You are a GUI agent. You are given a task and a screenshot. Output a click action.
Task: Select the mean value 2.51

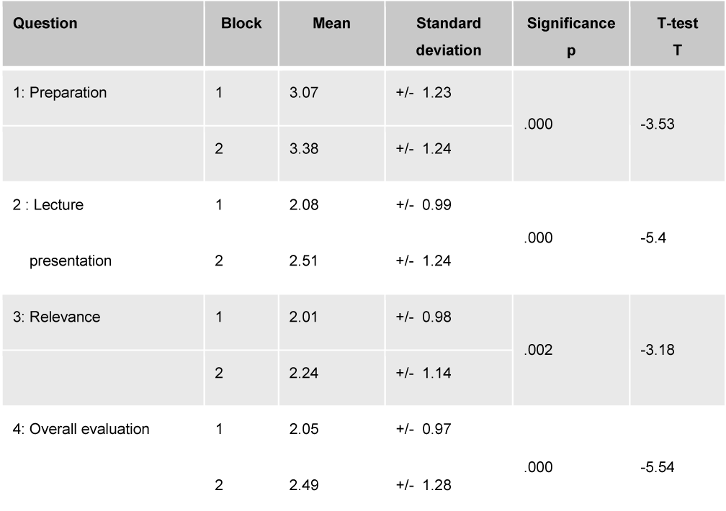click(x=302, y=261)
